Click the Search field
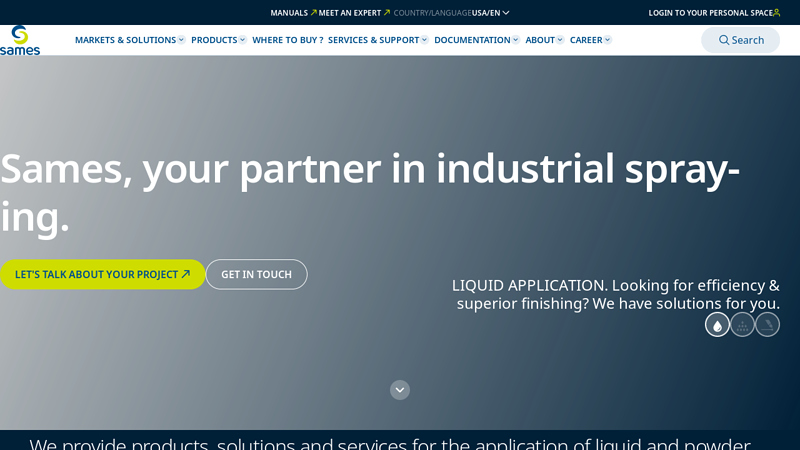The height and width of the screenshot is (450, 800). click(741, 40)
